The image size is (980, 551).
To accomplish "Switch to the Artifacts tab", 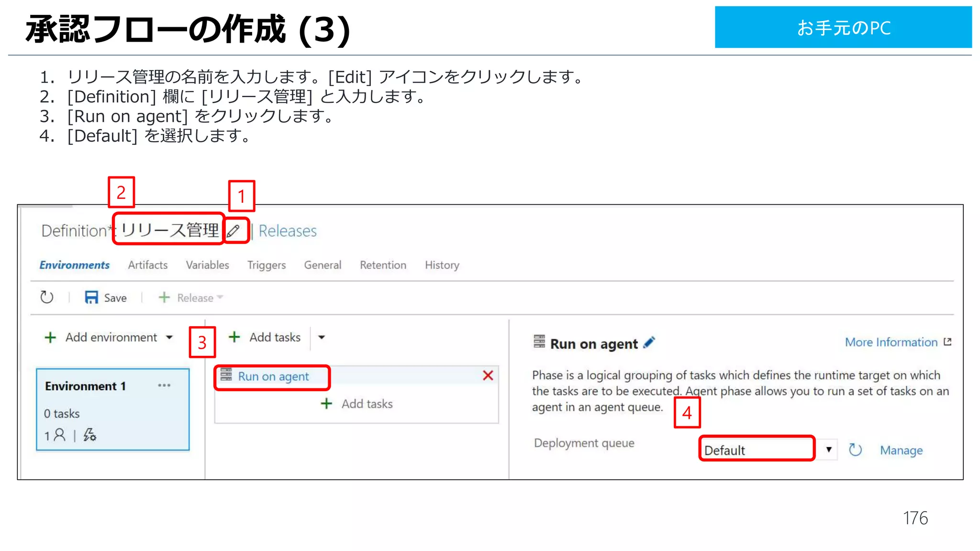I will (148, 265).
